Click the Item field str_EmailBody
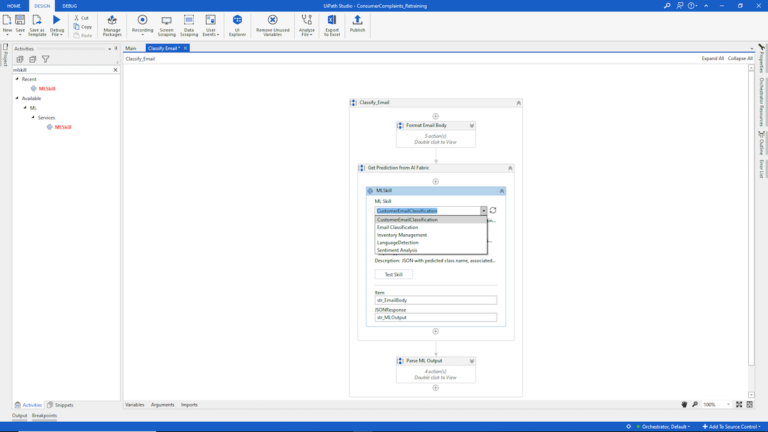This screenshot has height=432, width=768. [435, 300]
